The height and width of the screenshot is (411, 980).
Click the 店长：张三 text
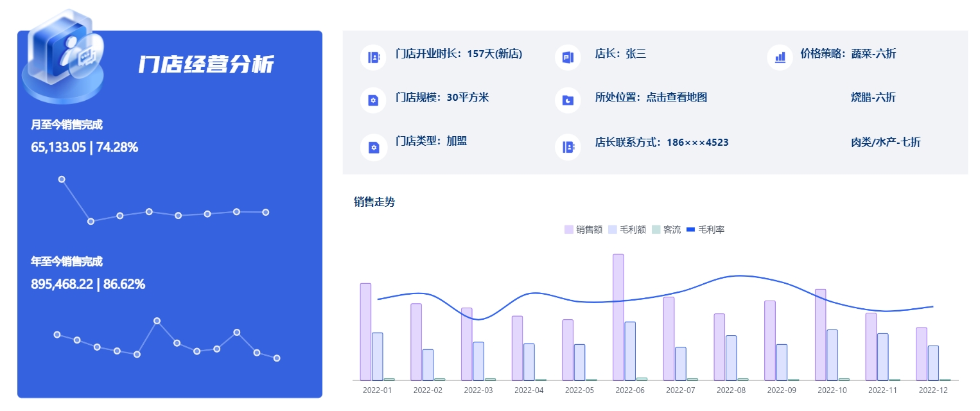620,54
